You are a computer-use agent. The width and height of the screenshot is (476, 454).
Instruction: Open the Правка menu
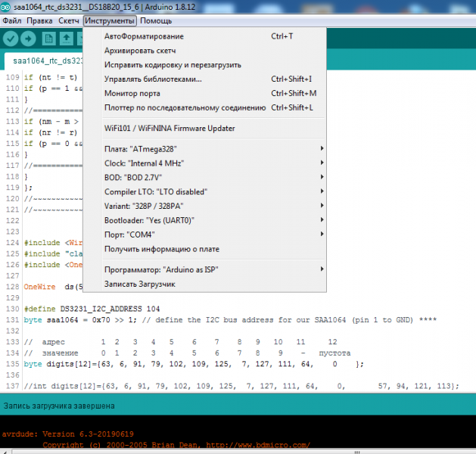39,21
